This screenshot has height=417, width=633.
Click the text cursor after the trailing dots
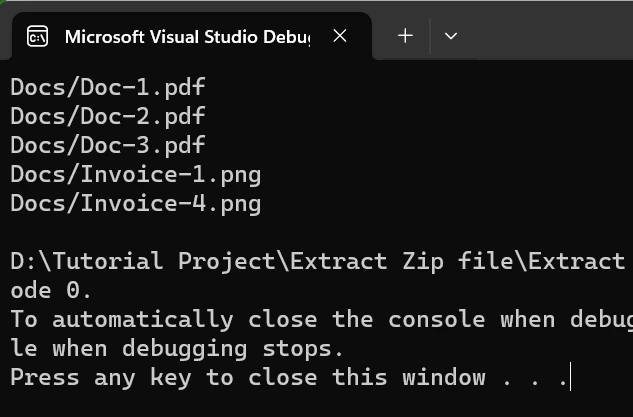571,378
